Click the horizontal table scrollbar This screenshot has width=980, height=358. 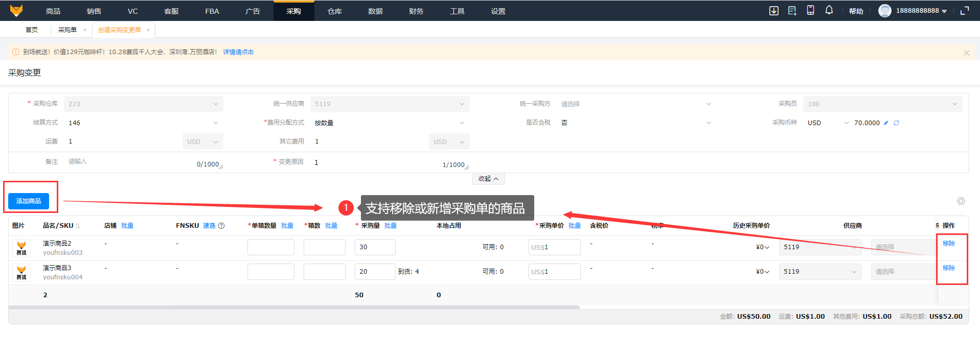coord(294,307)
